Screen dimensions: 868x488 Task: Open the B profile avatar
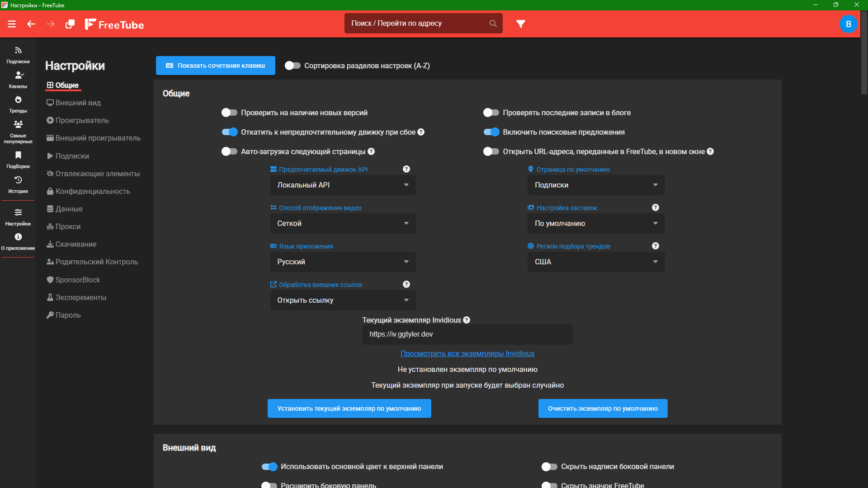pos(848,24)
